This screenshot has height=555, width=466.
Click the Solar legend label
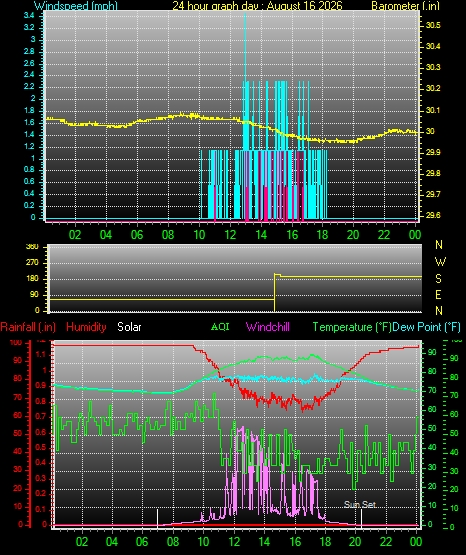click(129, 327)
